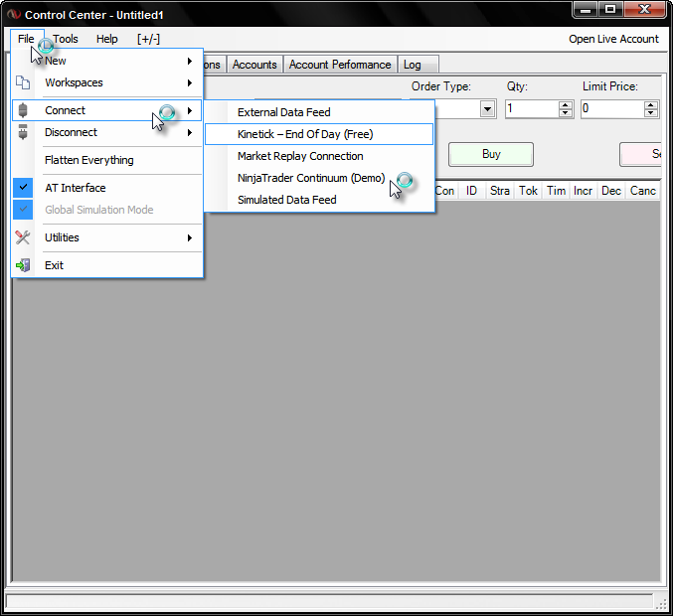This screenshot has height=616, width=673.
Task: Choose Utilities in the File menu
Action: click(107, 237)
